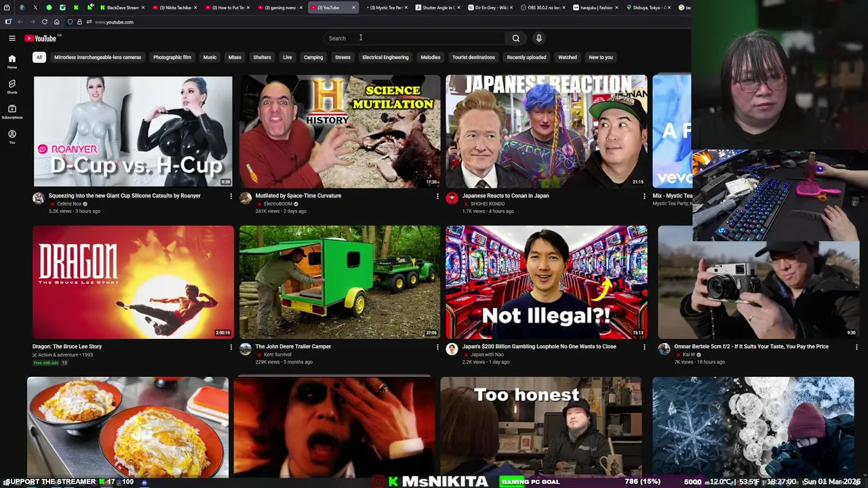The image size is (868, 488).
Task: Open options menu for John Deere Trailer Camper
Action: pos(437,347)
